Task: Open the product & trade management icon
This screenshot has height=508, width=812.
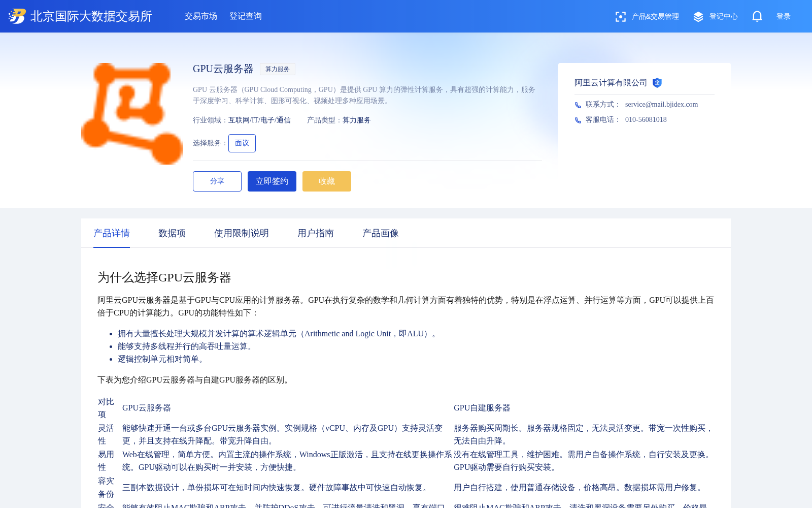Action: pos(620,17)
